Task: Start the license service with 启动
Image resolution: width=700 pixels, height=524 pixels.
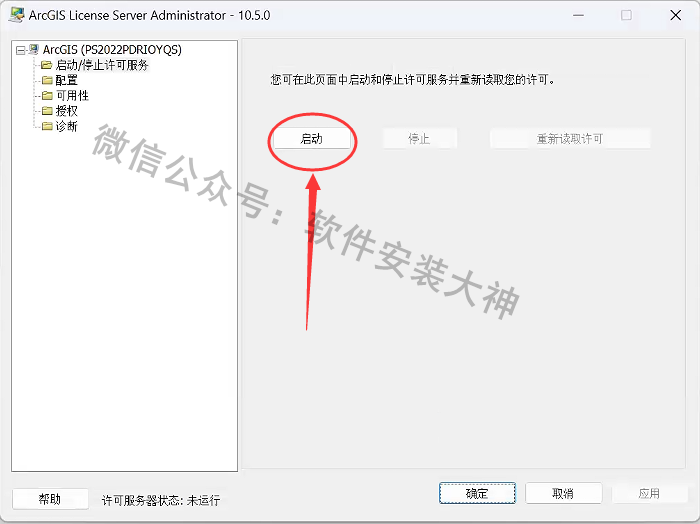Action: 312,139
